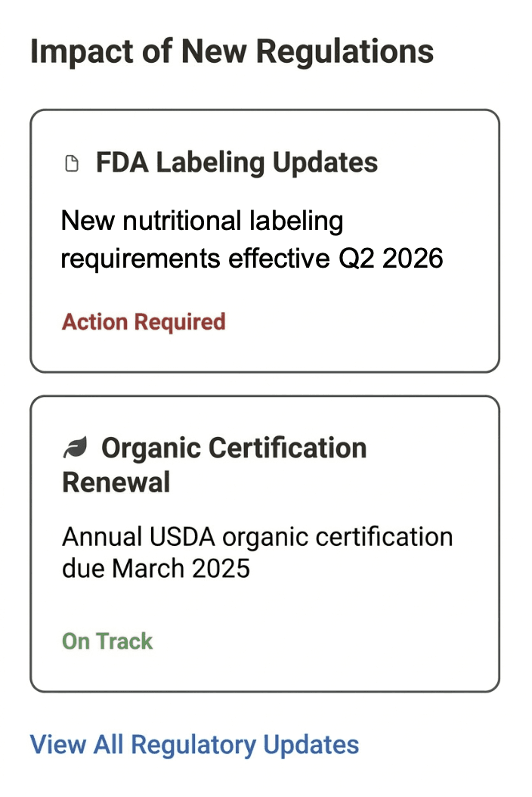Select the FDA Labeling Updates title
This screenshot has width=532, height=797.
pos(237,162)
